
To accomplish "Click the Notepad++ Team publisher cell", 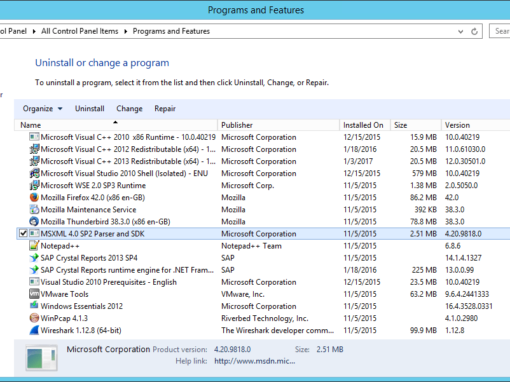I will pos(251,246).
